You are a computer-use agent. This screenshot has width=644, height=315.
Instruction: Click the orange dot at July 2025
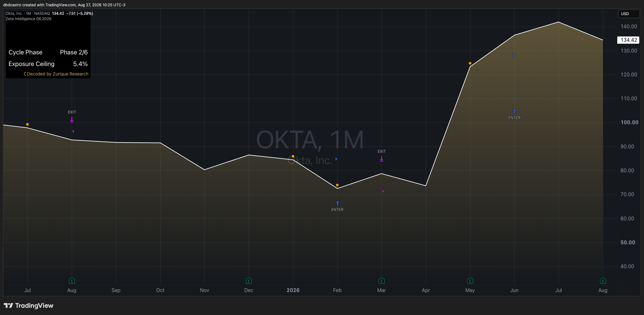tap(27, 124)
